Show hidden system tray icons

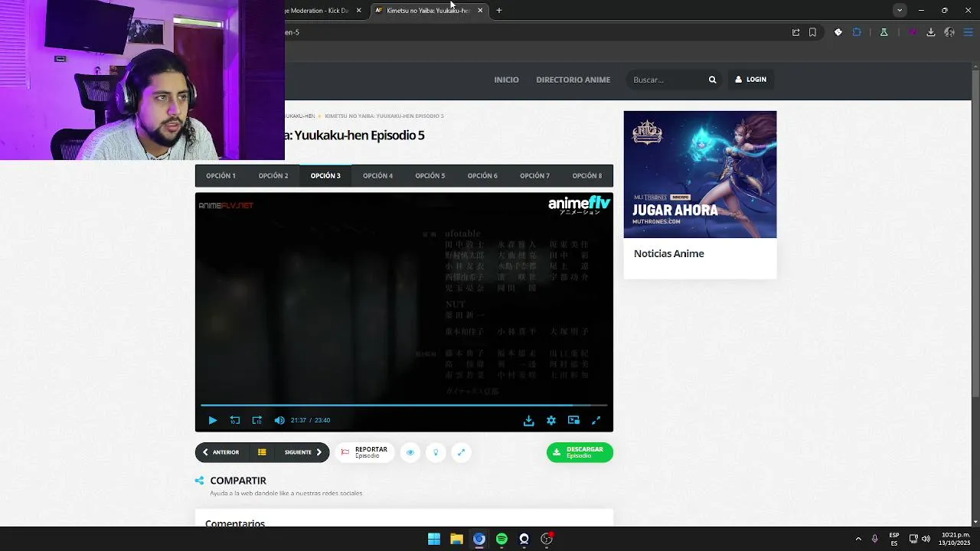[x=858, y=539]
